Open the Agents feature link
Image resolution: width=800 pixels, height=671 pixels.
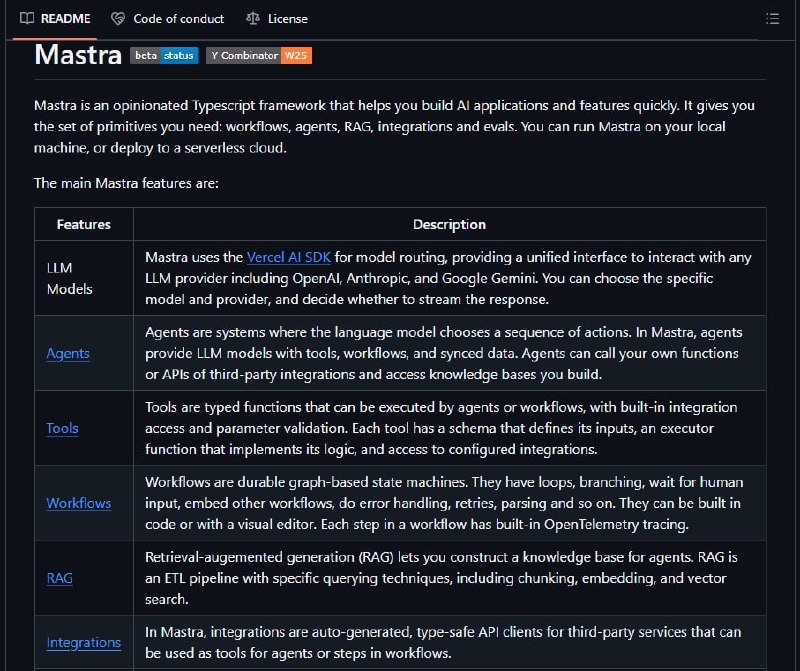(x=68, y=353)
